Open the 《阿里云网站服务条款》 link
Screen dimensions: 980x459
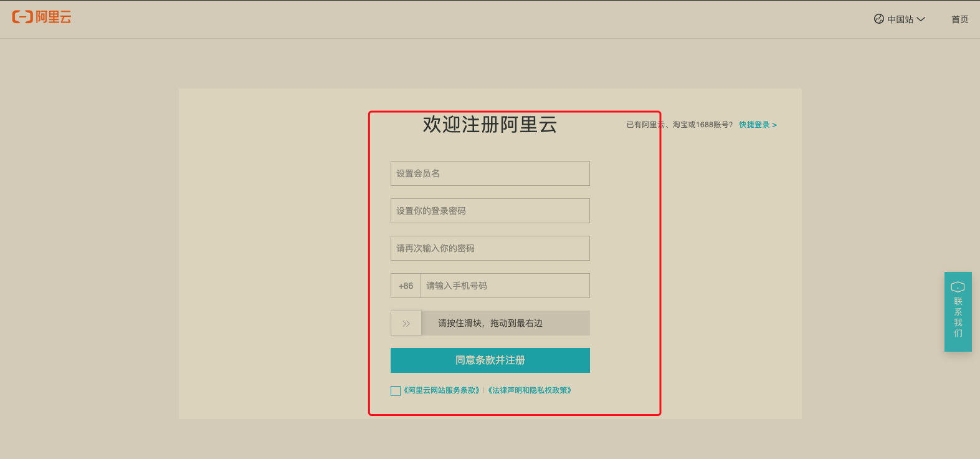(441, 390)
